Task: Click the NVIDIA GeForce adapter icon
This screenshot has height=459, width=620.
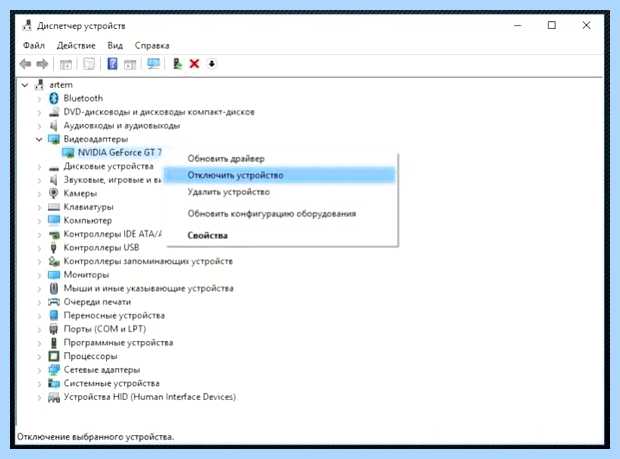Action: coord(68,153)
